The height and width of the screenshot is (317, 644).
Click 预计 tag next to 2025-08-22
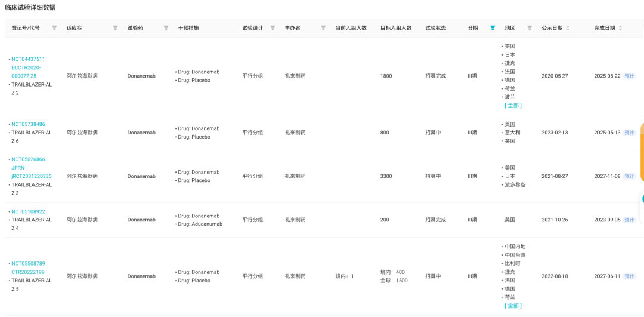[630, 76]
